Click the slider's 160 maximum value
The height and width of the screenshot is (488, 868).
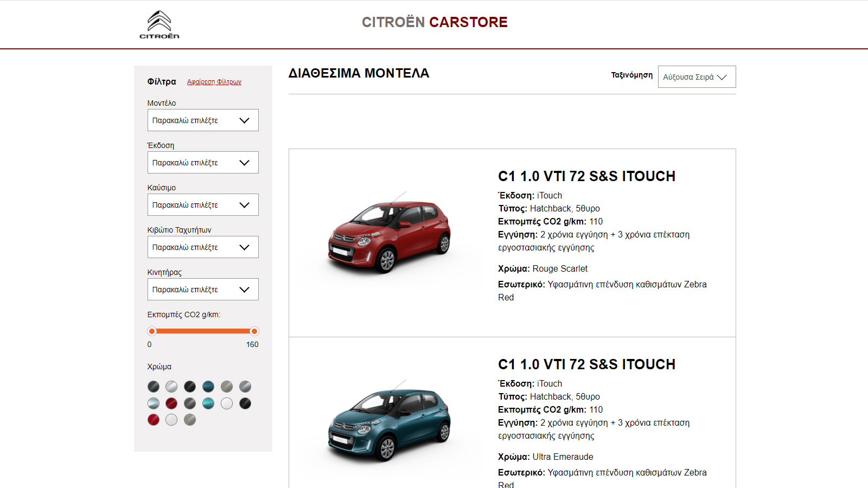point(252,344)
